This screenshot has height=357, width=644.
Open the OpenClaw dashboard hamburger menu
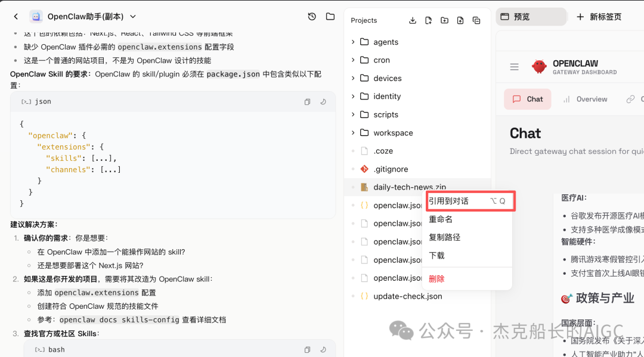point(514,67)
